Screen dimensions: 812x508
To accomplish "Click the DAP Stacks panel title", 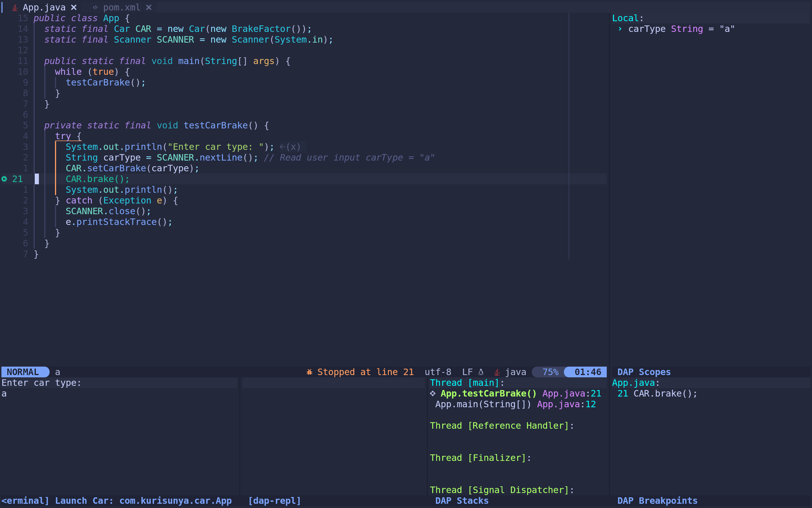I will pyautogui.click(x=462, y=501).
